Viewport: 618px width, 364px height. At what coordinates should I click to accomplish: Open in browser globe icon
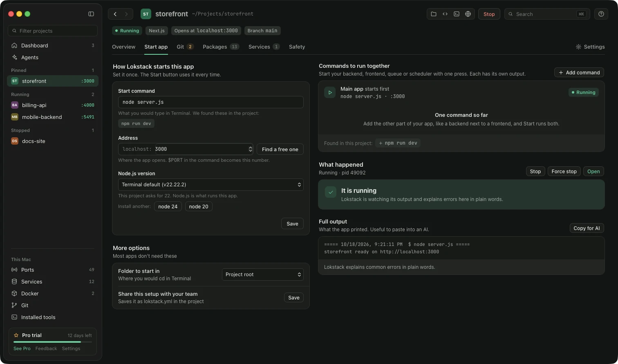[x=468, y=14]
